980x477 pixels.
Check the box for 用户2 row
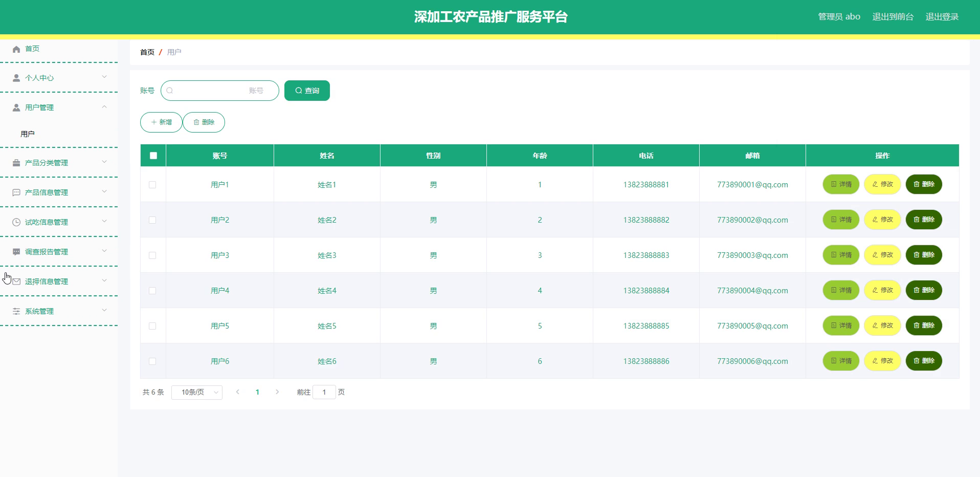tap(152, 220)
